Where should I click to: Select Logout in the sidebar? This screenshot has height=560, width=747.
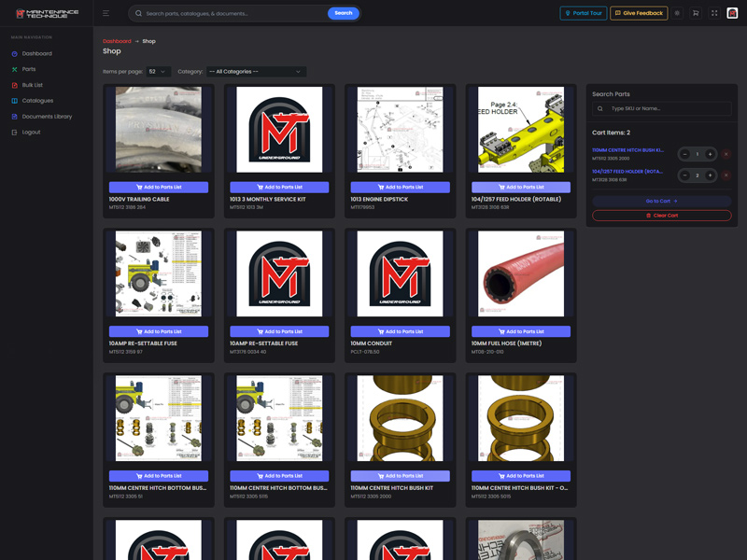[x=31, y=132]
